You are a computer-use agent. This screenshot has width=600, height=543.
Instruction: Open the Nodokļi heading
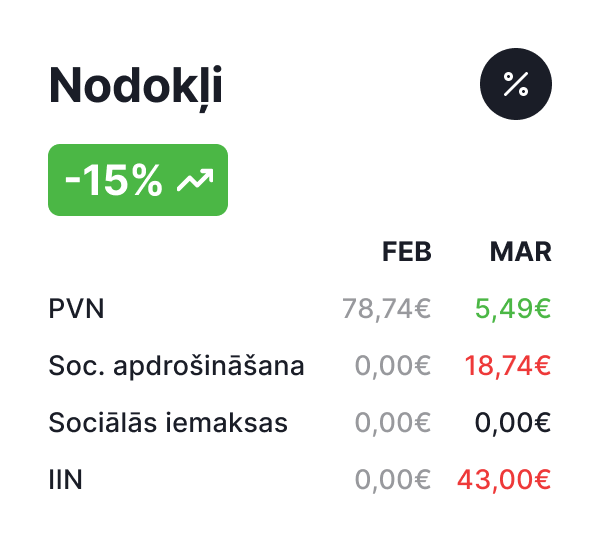pyautogui.click(x=135, y=86)
